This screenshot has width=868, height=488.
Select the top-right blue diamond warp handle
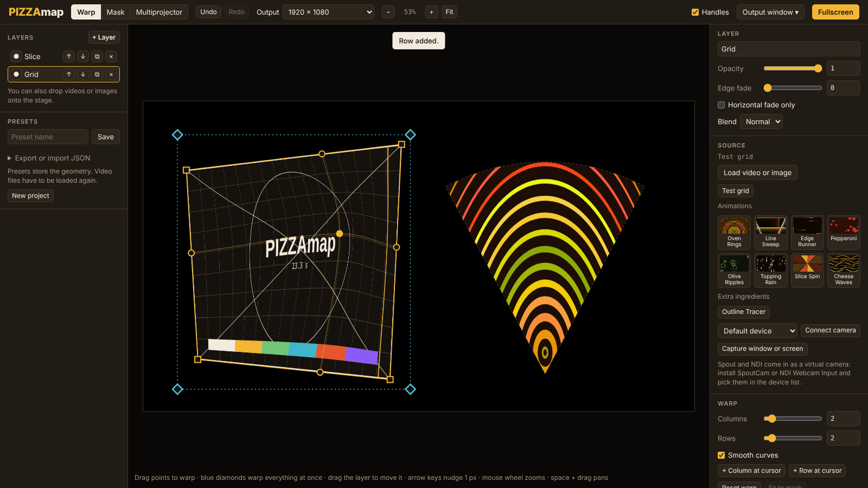coord(411,134)
